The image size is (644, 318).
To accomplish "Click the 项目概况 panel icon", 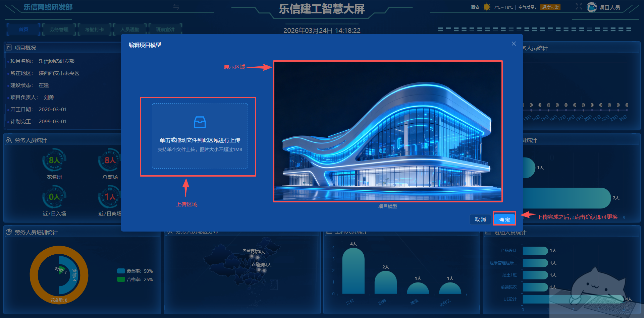I will tap(9, 48).
